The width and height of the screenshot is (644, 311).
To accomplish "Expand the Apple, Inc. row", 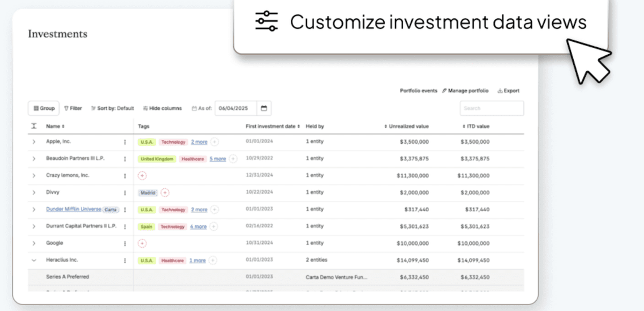I will point(34,142).
